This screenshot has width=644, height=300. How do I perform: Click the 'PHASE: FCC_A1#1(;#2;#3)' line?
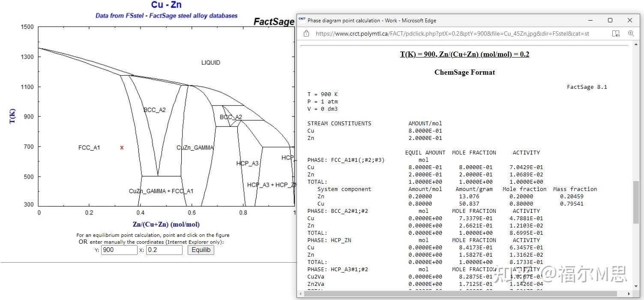coord(346,160)
